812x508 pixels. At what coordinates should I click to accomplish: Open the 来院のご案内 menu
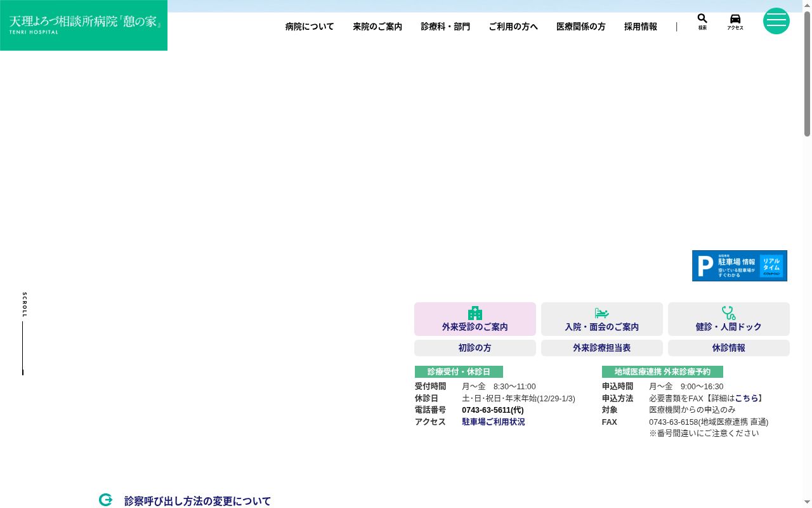click(377, 27)
